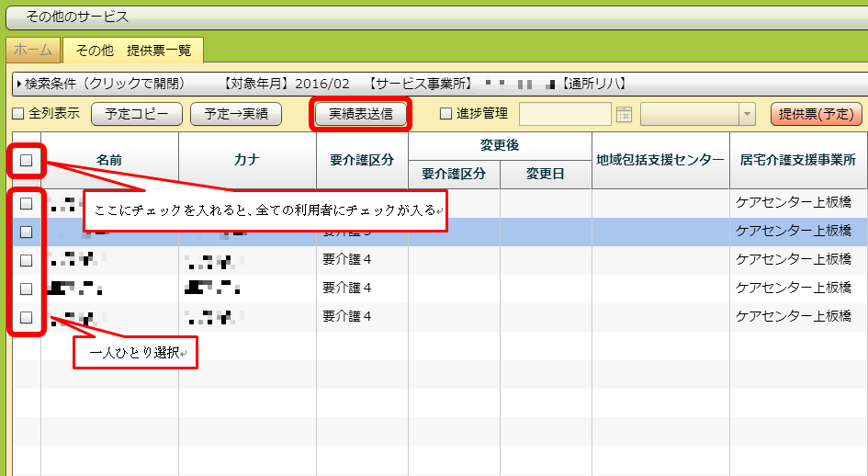Select the その他 提供票一覧 tab
Image resolution: width=868 pixels, height=476 pixels.
[133, 51]
